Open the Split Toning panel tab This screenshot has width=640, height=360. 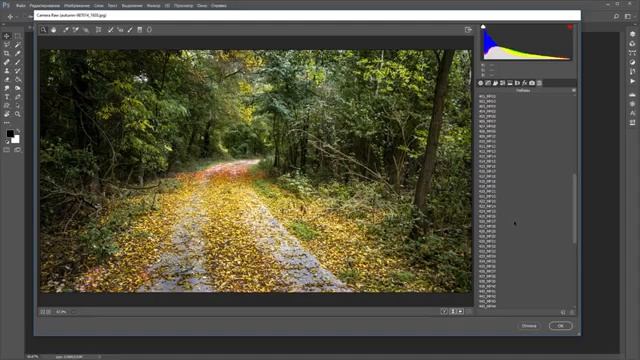[x=510, y=83]
